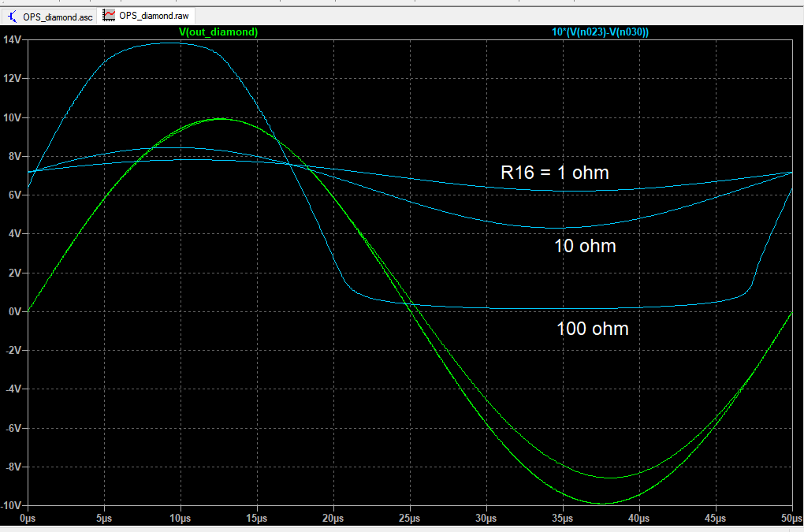Click the 12V vertical axis label

[x=12, y=78]
